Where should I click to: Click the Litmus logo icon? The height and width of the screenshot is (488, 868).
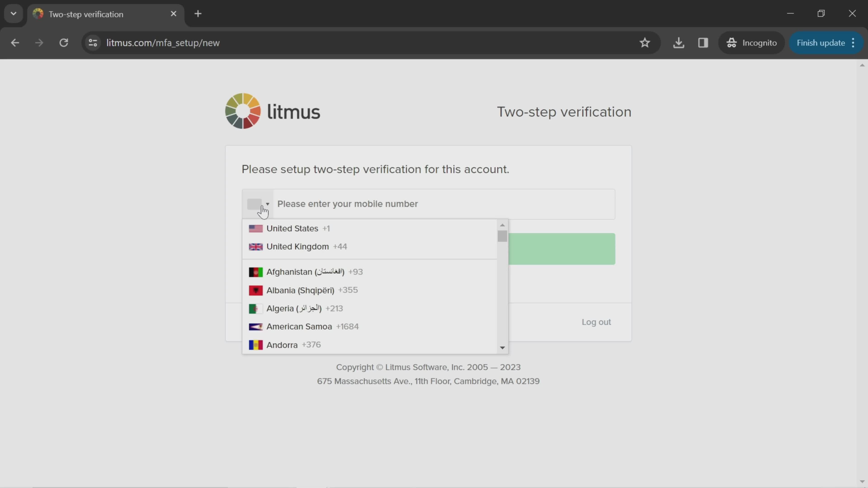243,111
